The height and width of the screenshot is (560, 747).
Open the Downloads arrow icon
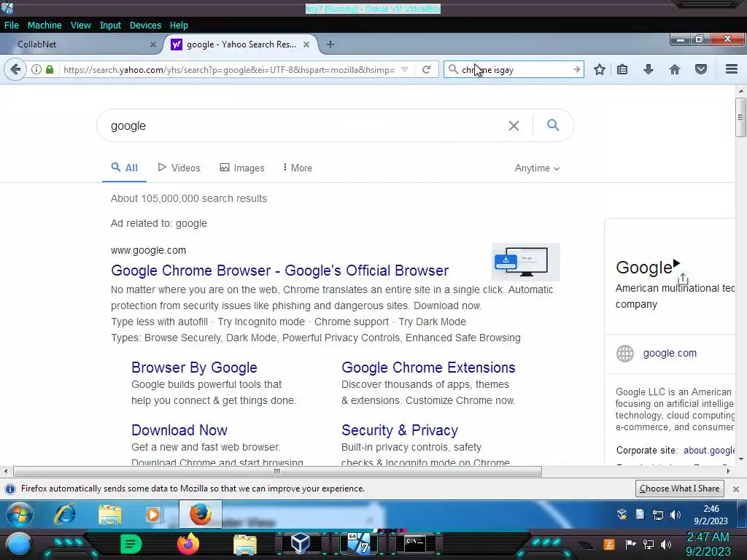649,69
